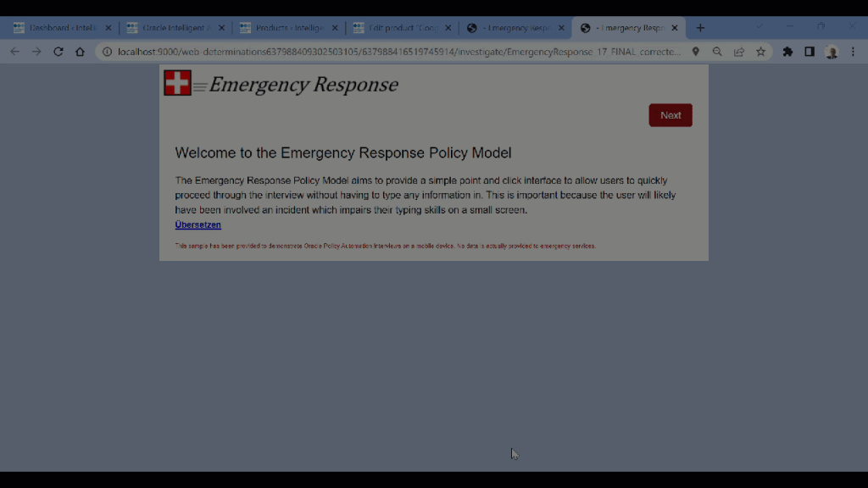Click the location pin icon in the address bar

695,52
